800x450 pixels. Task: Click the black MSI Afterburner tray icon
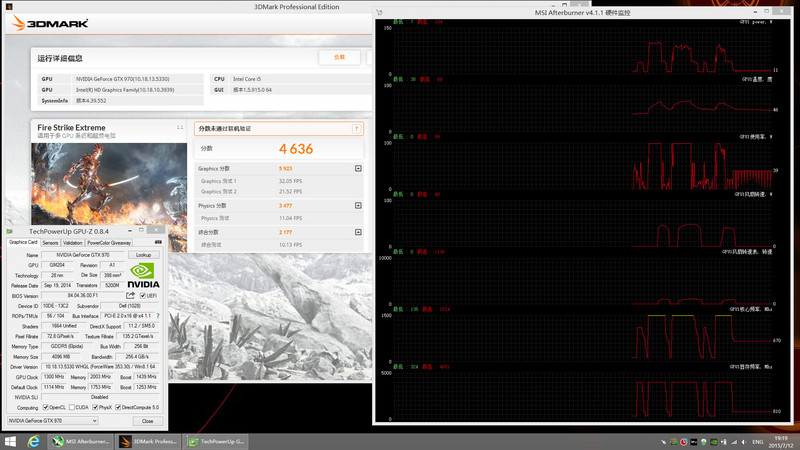point(694,442)
